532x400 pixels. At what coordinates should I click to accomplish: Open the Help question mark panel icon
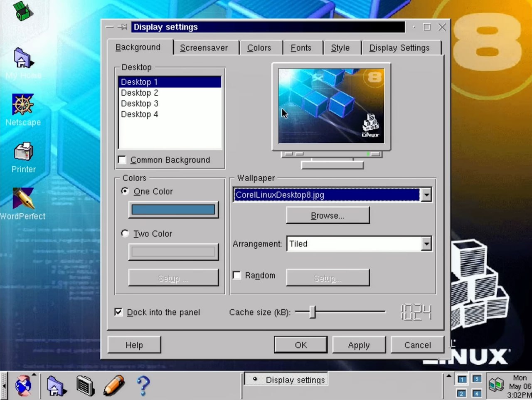143,385
